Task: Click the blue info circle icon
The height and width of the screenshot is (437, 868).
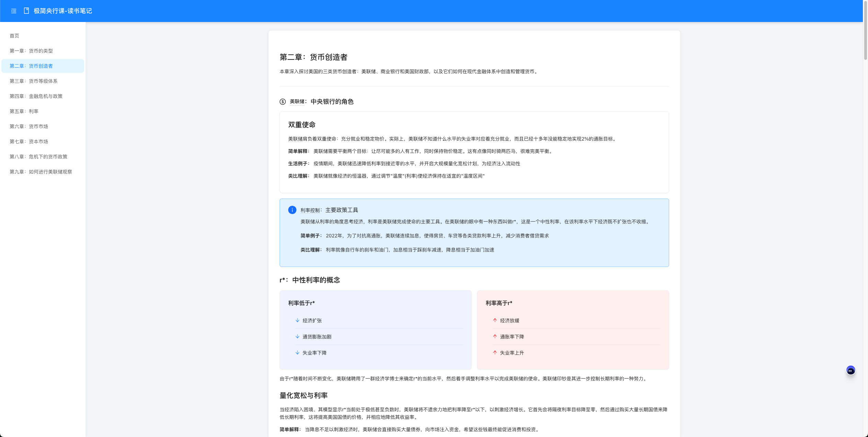Action: [x=292, y=210]
